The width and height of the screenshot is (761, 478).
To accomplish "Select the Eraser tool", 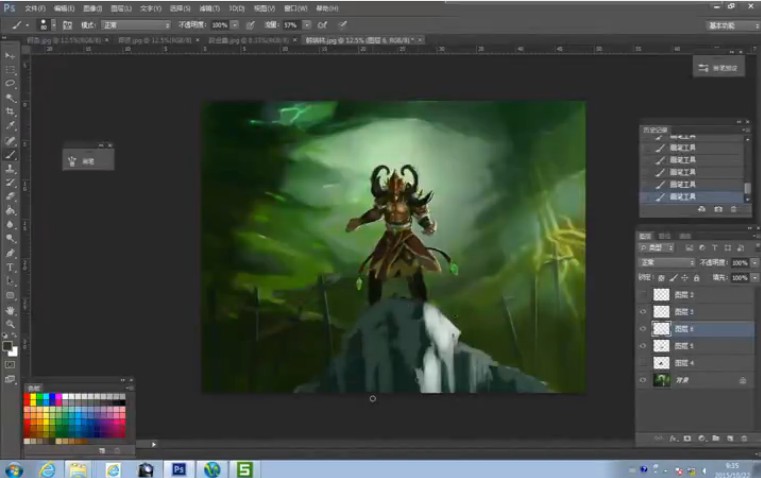I will coord(10,197).
